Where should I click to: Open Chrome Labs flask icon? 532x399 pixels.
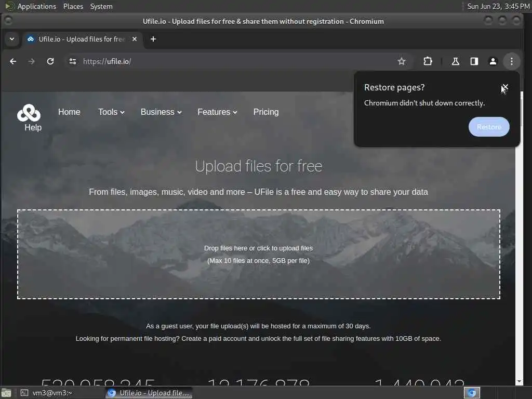455,61
